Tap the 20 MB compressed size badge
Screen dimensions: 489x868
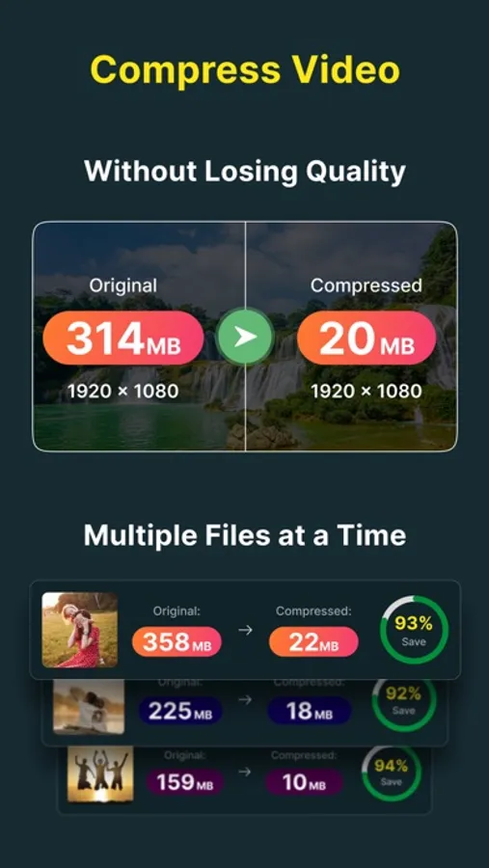tap(367, 338)
